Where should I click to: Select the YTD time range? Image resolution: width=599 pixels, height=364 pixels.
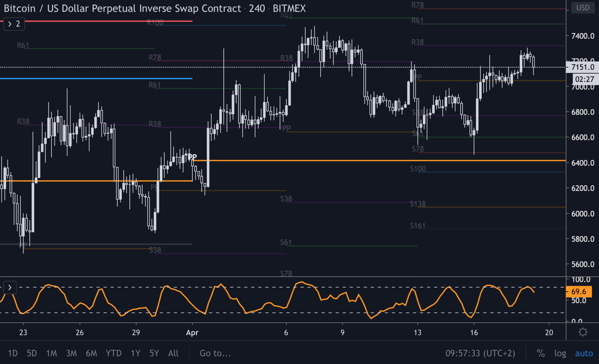click(114, 353)
